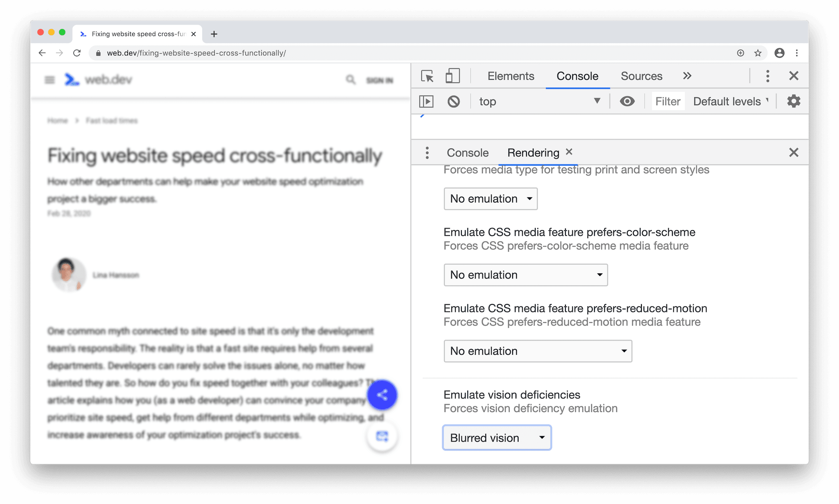
Task: Click the DevTools inspect element icon
Action: [x=427, y=75]
